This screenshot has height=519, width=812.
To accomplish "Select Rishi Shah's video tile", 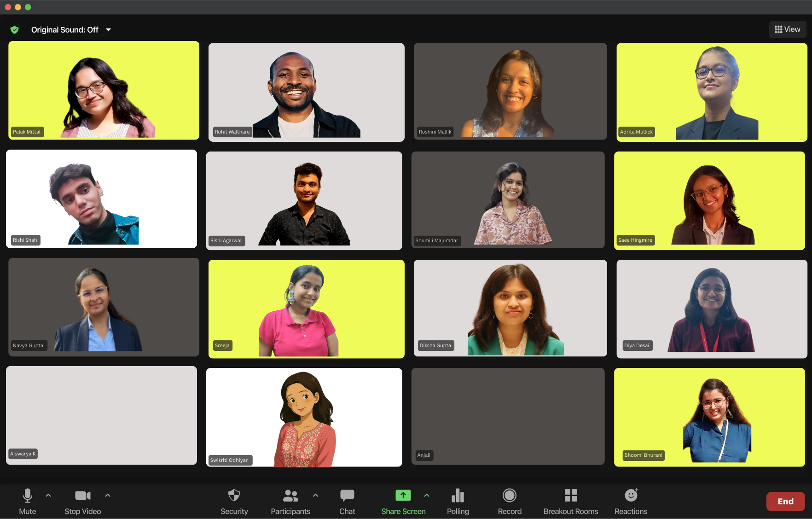I will pyautogui.click(x=101, y=199).
